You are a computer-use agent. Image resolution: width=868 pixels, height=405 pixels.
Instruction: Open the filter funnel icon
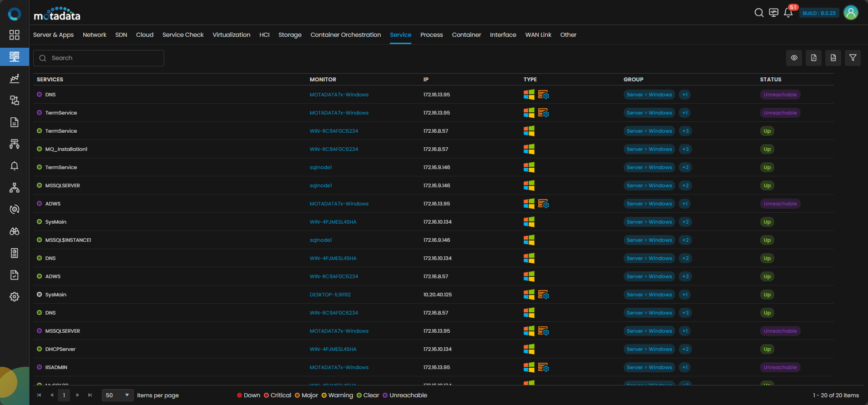[853, 58]
